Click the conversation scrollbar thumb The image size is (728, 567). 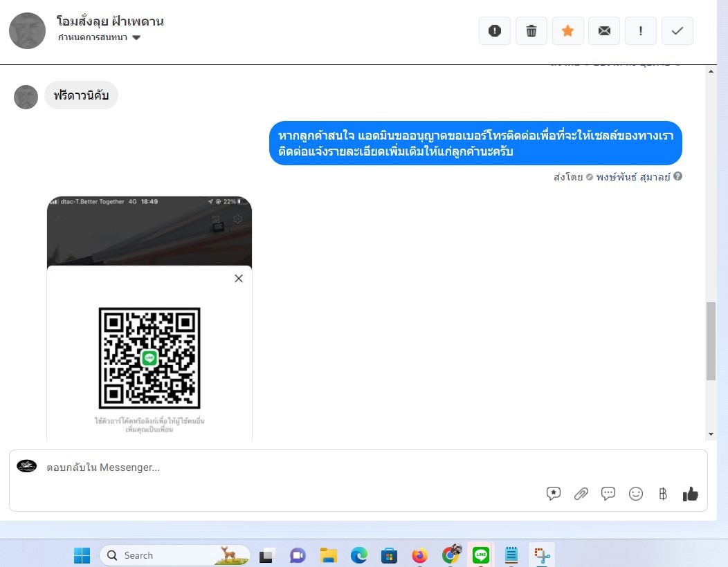pos(711,341)
